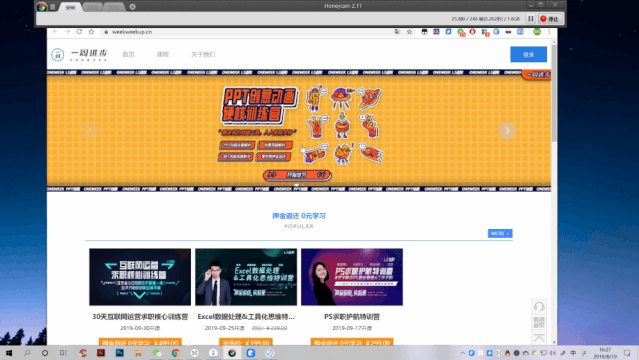Open the 课程 navigation item
This screenshot has height=360, width=639.
163,54
